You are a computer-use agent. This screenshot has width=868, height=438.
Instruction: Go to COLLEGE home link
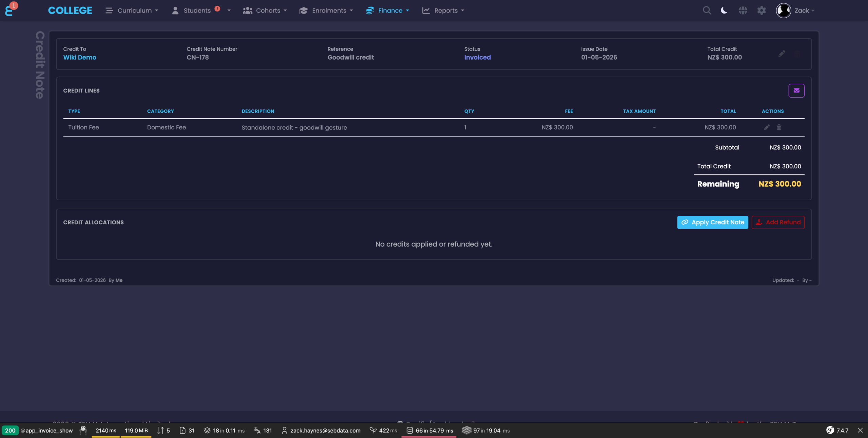pos(70,11)
